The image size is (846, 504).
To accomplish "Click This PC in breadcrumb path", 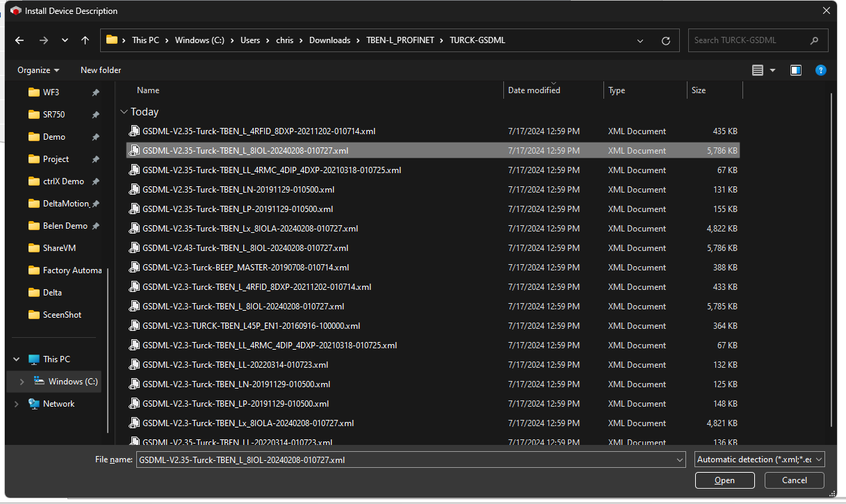I will coord(145,40).
